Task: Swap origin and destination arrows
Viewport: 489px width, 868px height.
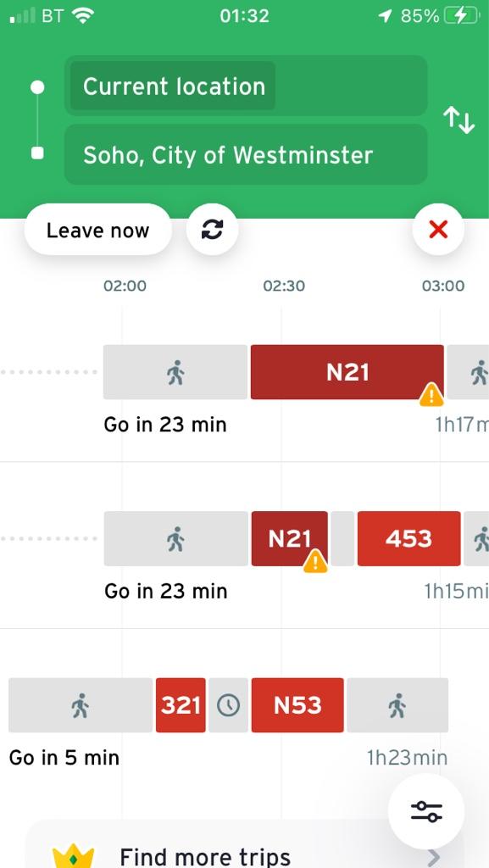Action: click(x=458, y=120)
